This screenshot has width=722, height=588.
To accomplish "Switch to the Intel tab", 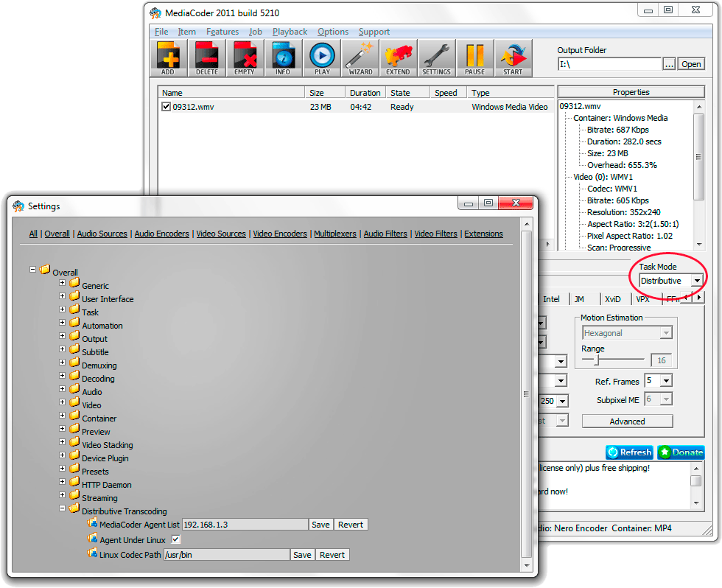I will point(552,299).
